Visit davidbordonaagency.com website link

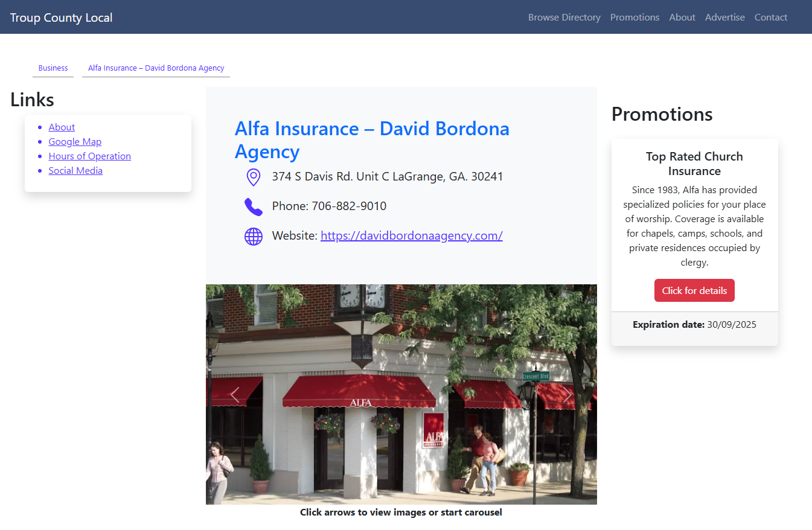coord(412,235)
